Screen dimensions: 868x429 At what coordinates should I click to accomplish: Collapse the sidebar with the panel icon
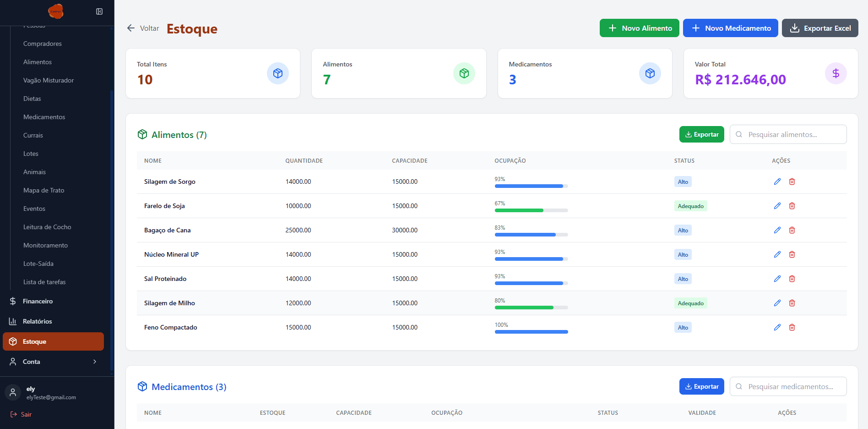pos(99,11)
